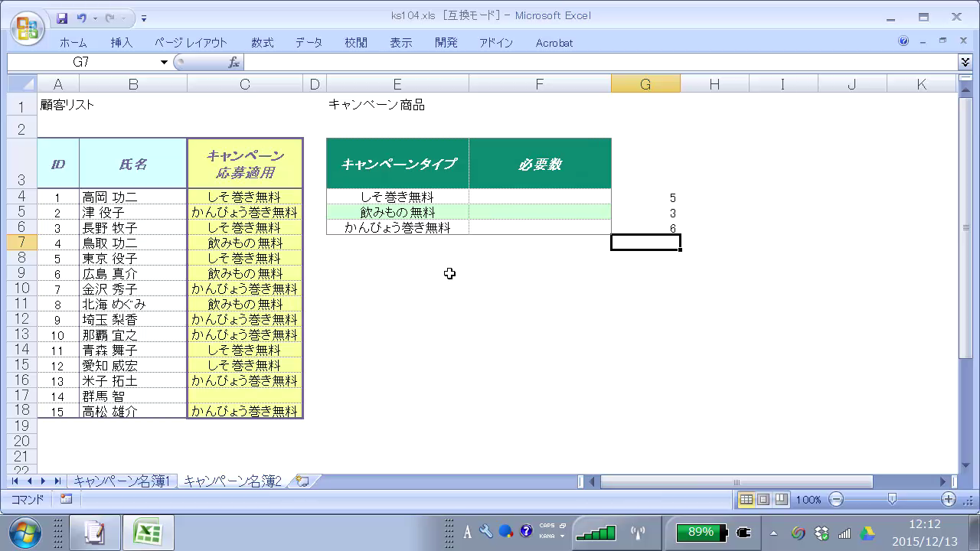Open Excel Help question mark icon
The image size is (980, 551).
click(903, 41)
